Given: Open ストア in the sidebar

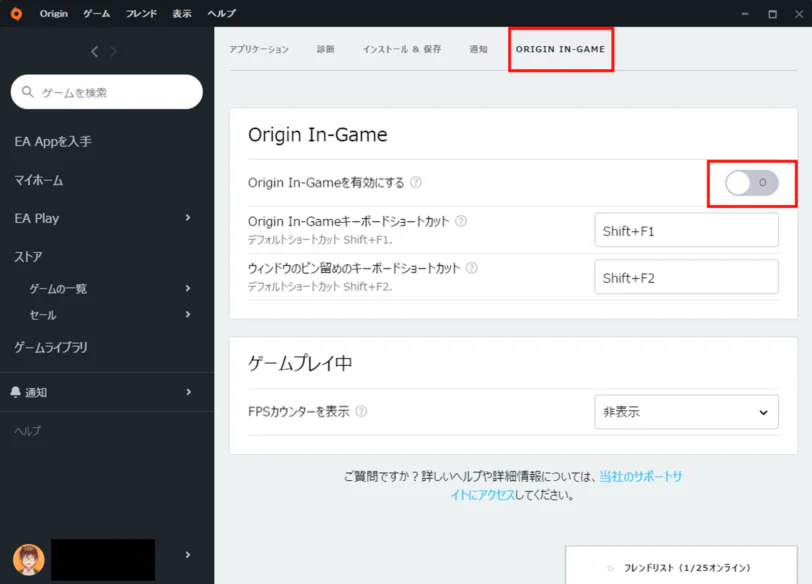Looking at the screenshot, I should click(x=28, y=256).
